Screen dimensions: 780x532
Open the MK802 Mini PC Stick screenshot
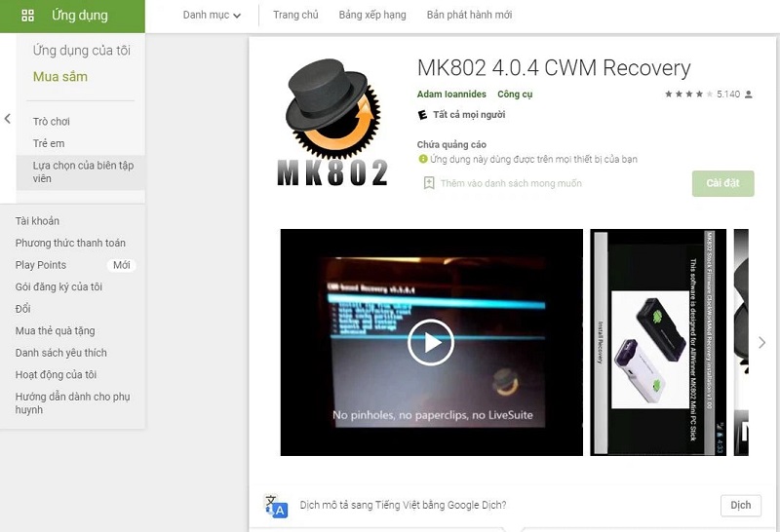(658, 343)
